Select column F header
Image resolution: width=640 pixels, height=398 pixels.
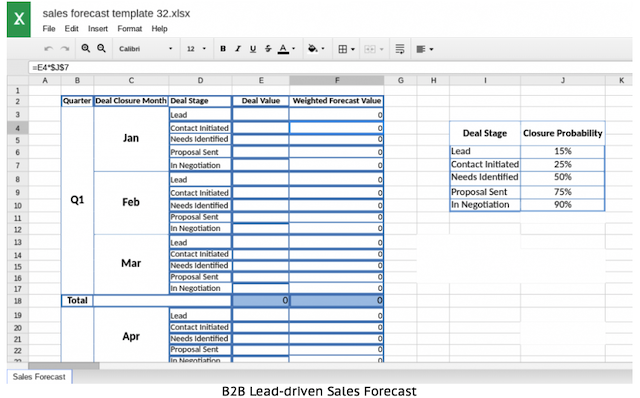point(337,80)
